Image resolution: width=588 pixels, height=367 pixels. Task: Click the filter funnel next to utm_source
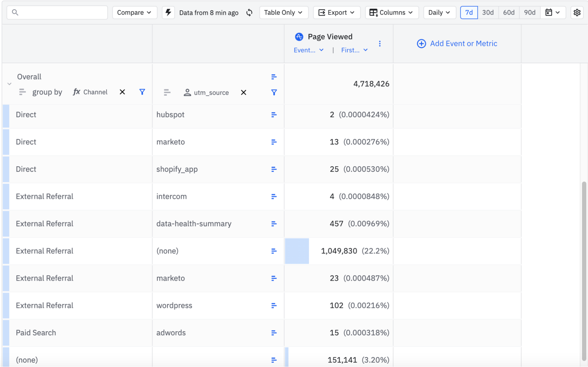(274, 92)
